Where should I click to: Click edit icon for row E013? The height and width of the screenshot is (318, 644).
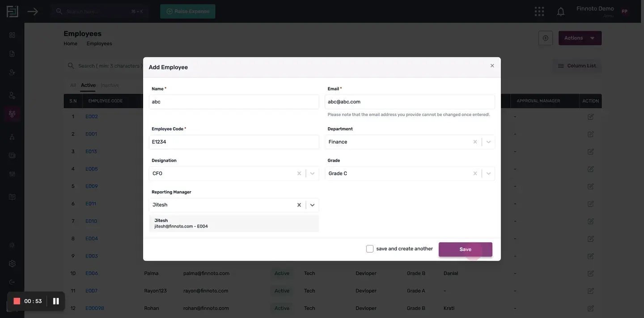[x=590, y=151]
